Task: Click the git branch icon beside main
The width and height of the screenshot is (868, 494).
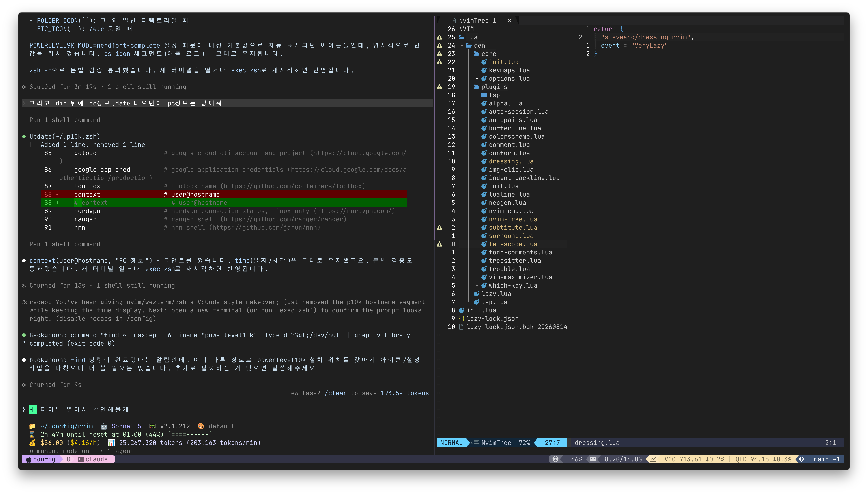Action: pos(802,459)
